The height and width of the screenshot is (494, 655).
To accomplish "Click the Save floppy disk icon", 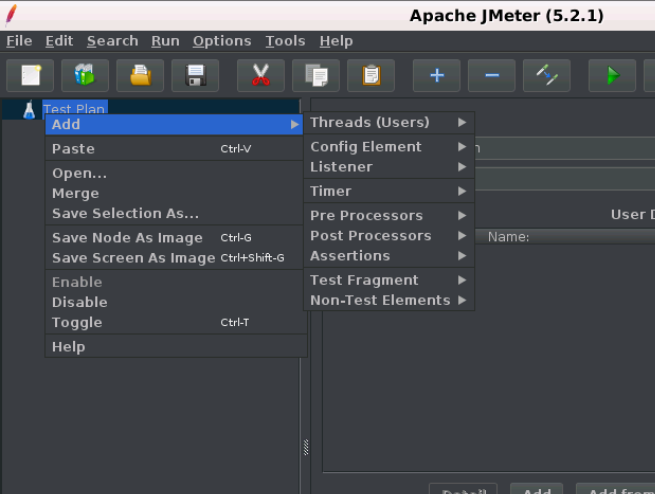I will [195, 76].
